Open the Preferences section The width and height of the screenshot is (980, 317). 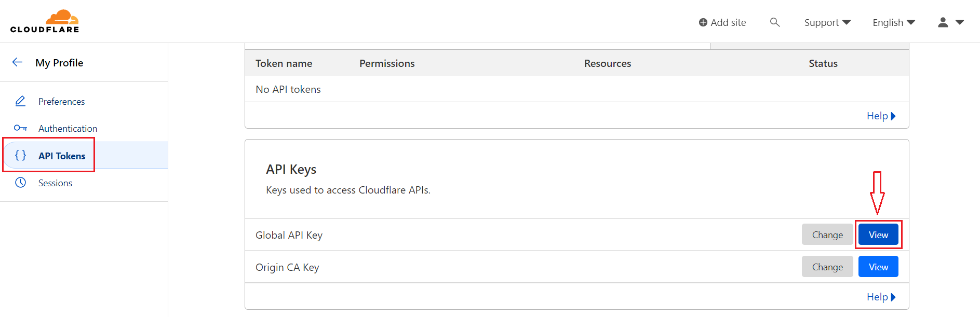click(61, 101)
